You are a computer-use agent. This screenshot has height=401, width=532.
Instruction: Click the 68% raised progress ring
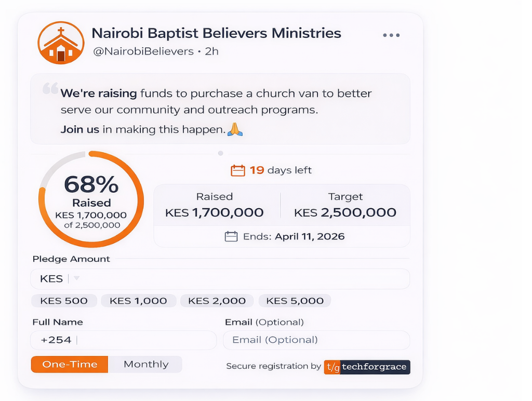coord(91,199)
